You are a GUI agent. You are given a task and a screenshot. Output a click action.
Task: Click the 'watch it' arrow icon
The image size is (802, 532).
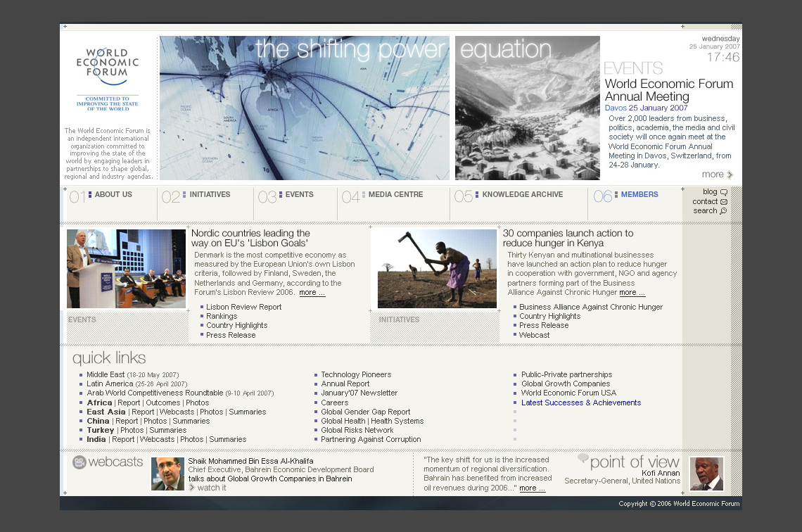(x=192, y=488)
